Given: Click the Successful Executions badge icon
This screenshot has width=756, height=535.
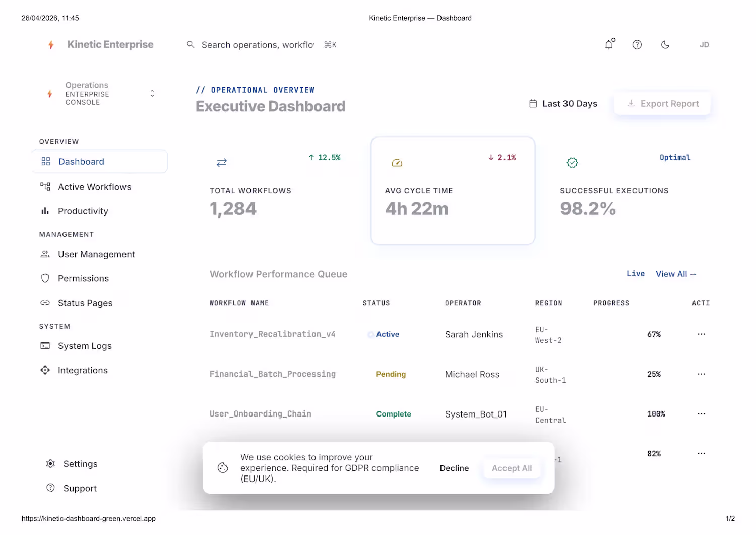Looking at the screenshot, I should point(572,163).
